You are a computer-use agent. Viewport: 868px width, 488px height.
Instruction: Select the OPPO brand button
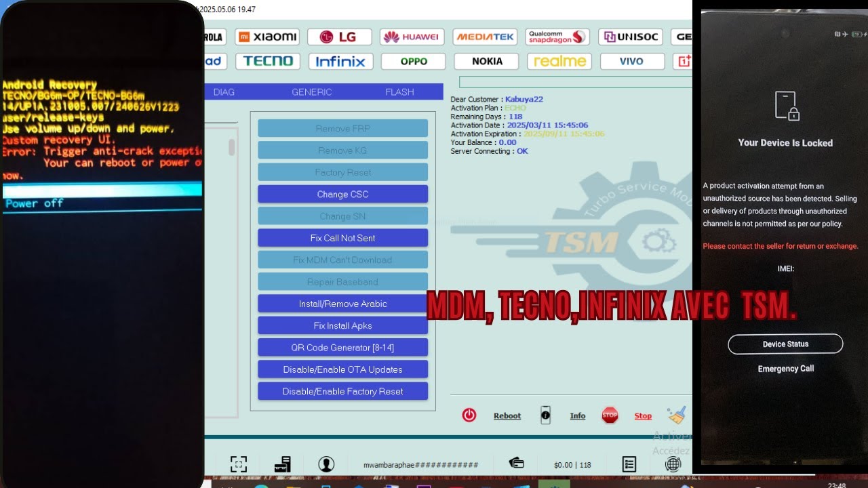413,61
